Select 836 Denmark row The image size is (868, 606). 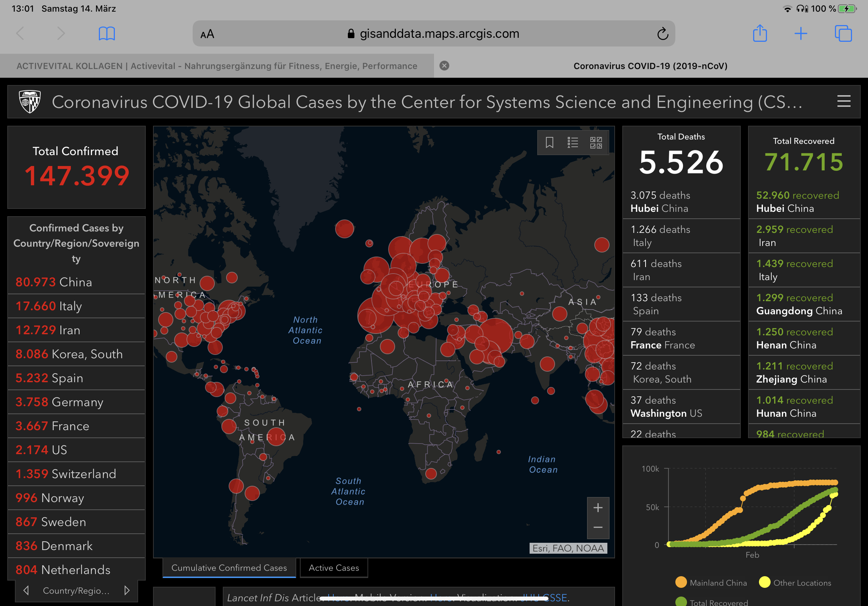click(x=76, y=546)
